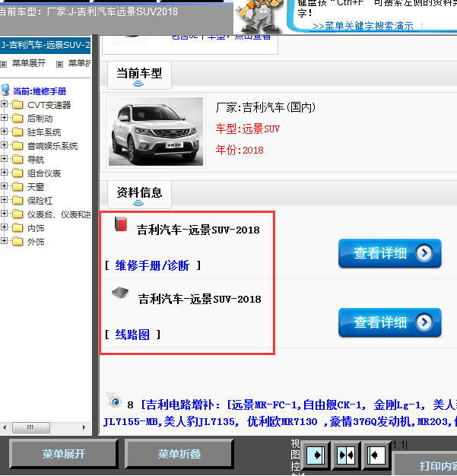This screenshot has height=476, width=457.
Task: Open the 组合仪表 folder icon
Action: click(x=17, y=173)
